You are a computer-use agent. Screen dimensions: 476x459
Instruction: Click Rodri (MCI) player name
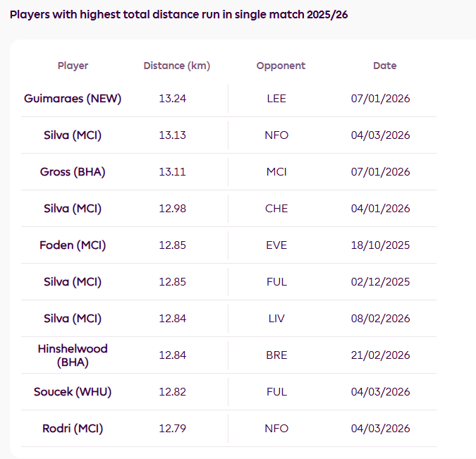(73, 429)
